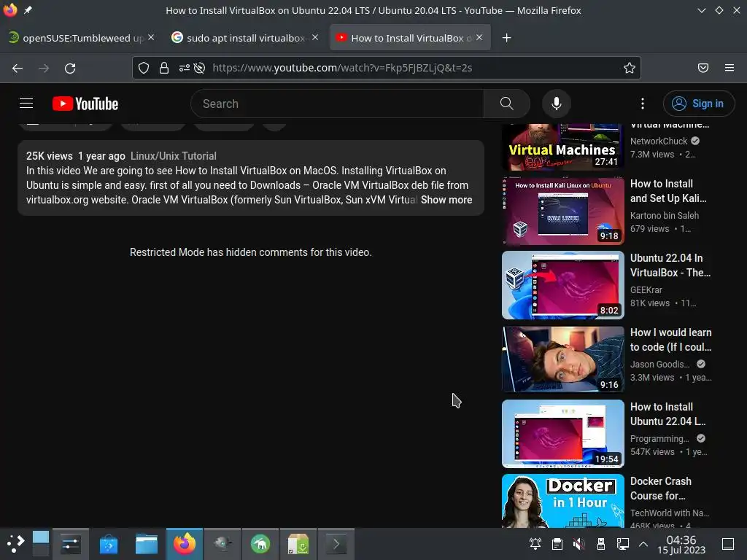Screen dimensions: 747x560
Task: Open the Konsole terminal taskbar entry
Action: (336, 544)
